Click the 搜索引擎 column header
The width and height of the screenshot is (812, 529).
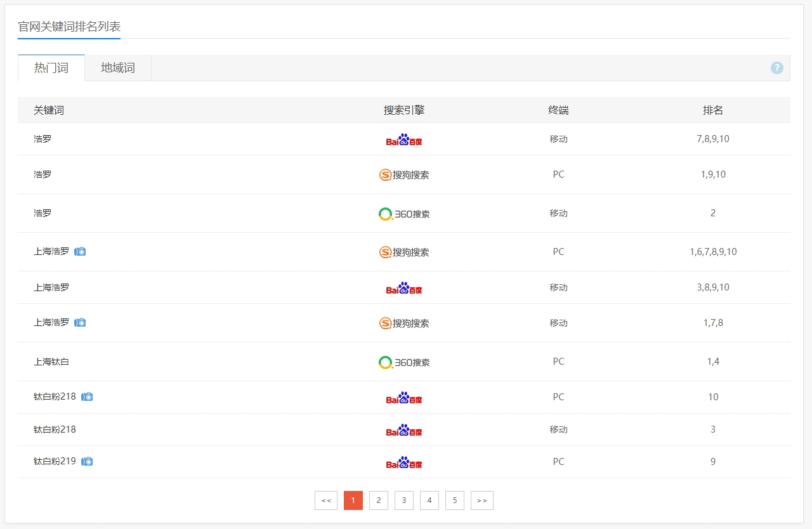click(404, 110)
